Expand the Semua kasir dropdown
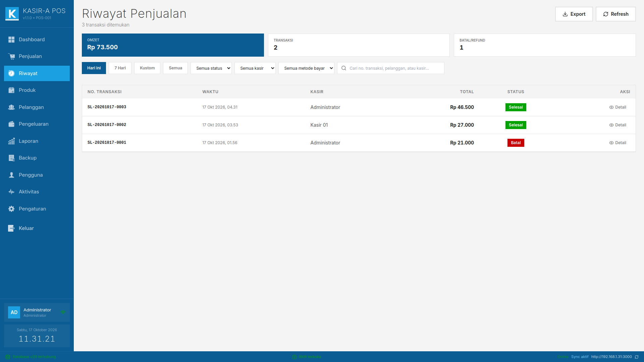The image size is (644, 362). pyautogui.click(x=255, y=68)
